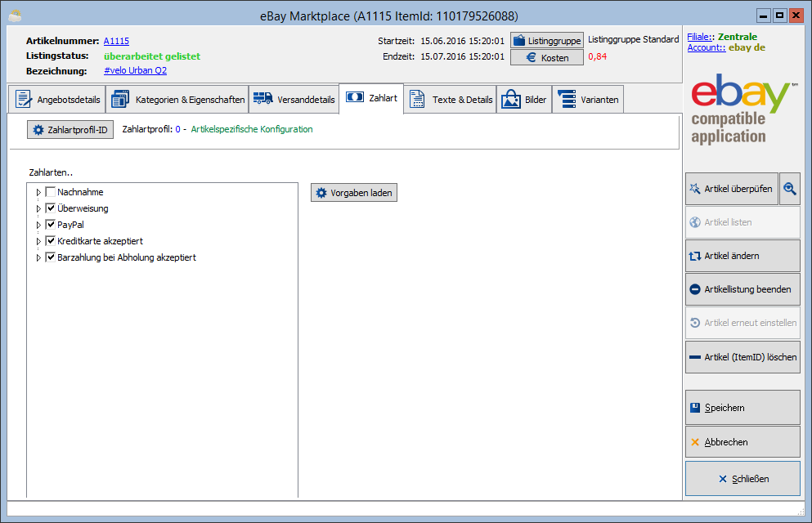
Task: Click the Artikelspezifische Konfiguration text
Action: tap(252, 129)
